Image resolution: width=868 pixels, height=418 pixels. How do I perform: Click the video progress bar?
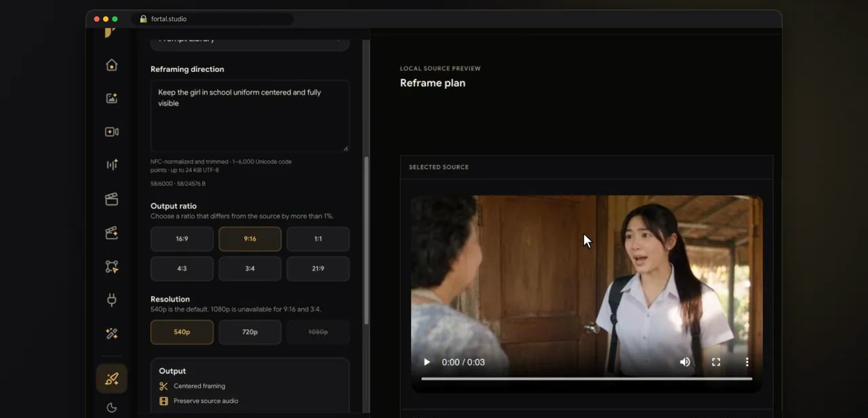(x=587, y=379)
